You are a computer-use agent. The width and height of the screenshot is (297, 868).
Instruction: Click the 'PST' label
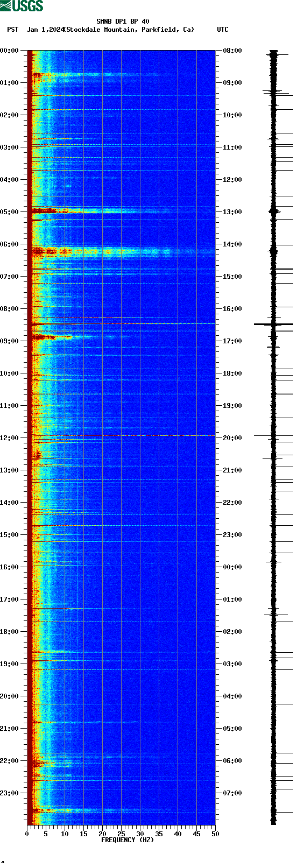pos(13,30)
